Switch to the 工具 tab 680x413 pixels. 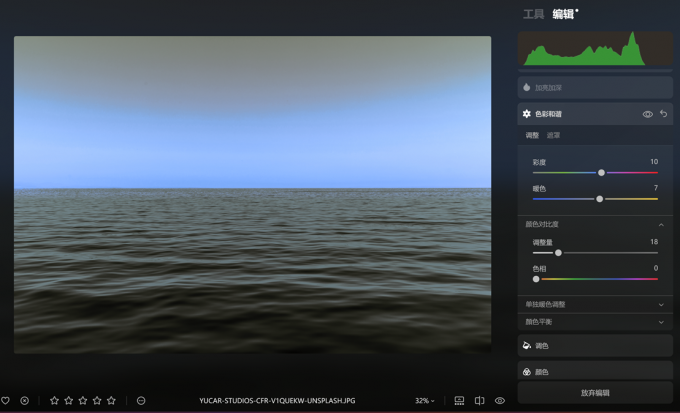coord(533,14)
